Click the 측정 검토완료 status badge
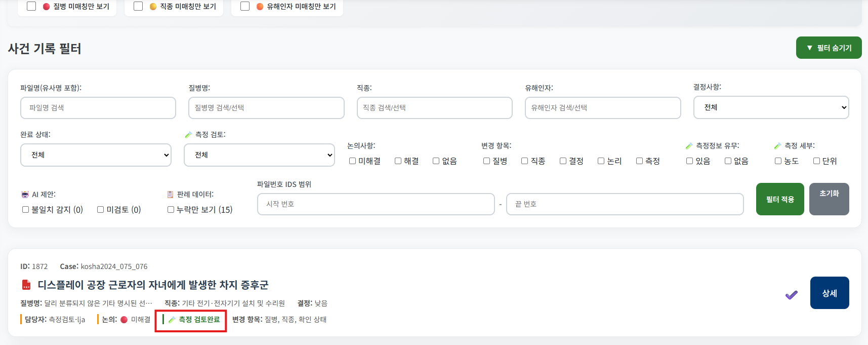The height and width of the screenshot is (345, 868). click(x=191, y=320)
